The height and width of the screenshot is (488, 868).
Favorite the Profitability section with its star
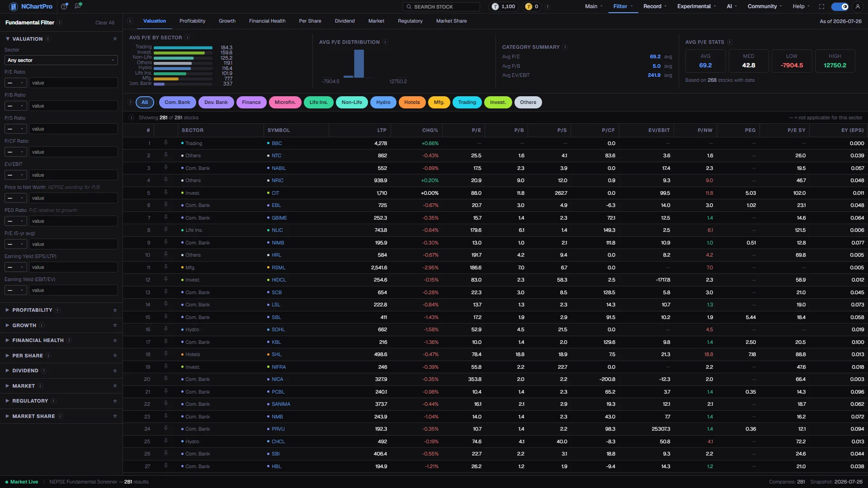click(115, 310)
